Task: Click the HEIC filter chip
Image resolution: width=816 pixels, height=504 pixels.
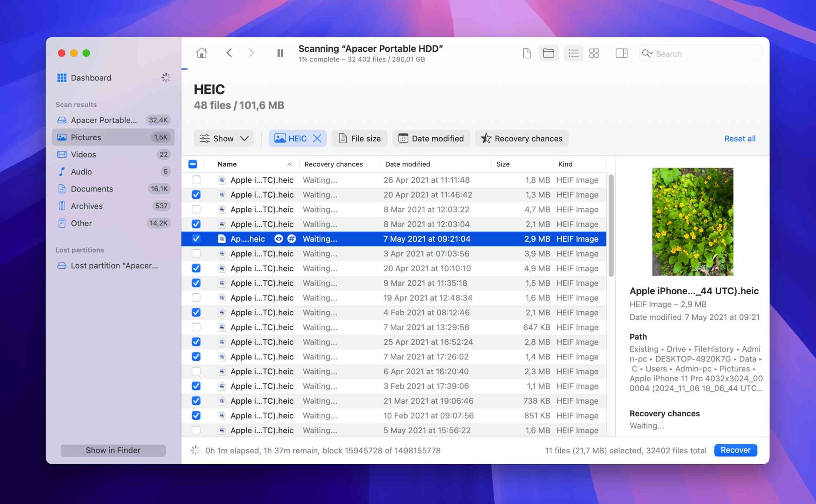Action: pos(297,139)
